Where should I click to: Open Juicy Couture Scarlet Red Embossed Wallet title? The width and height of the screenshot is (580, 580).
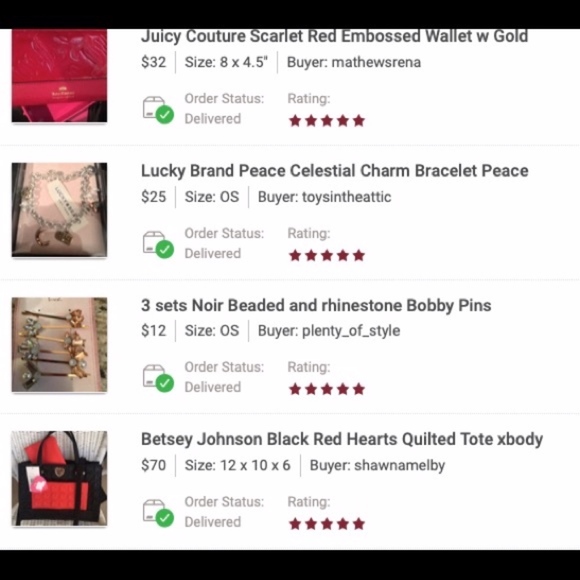pyautogui.click(x=334, y=37)
